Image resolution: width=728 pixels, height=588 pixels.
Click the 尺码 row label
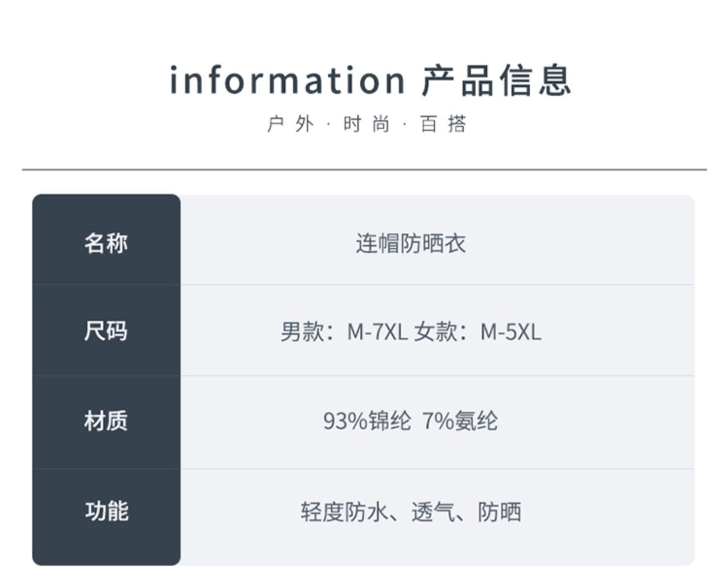106,331
